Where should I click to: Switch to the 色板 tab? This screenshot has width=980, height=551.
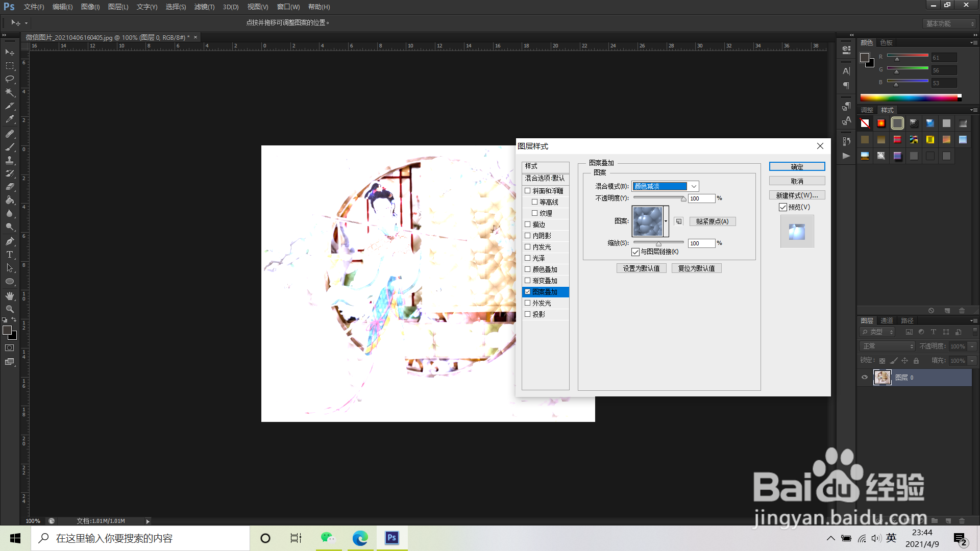pyautogui.click(x=887, y=43)
